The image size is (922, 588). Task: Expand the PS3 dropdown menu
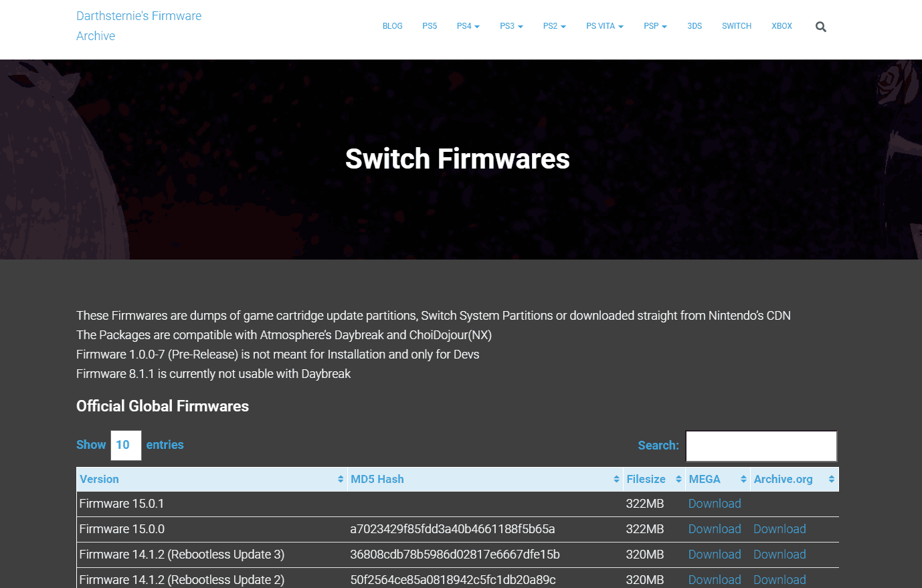click(x=511, y=26)
